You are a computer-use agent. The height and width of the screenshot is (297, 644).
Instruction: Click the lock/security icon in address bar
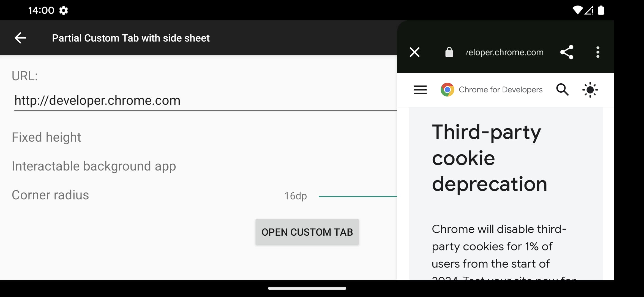(448, 52)
